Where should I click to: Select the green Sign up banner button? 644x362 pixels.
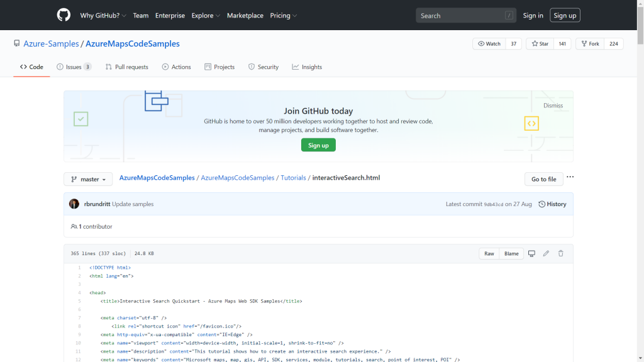[318, 145]
